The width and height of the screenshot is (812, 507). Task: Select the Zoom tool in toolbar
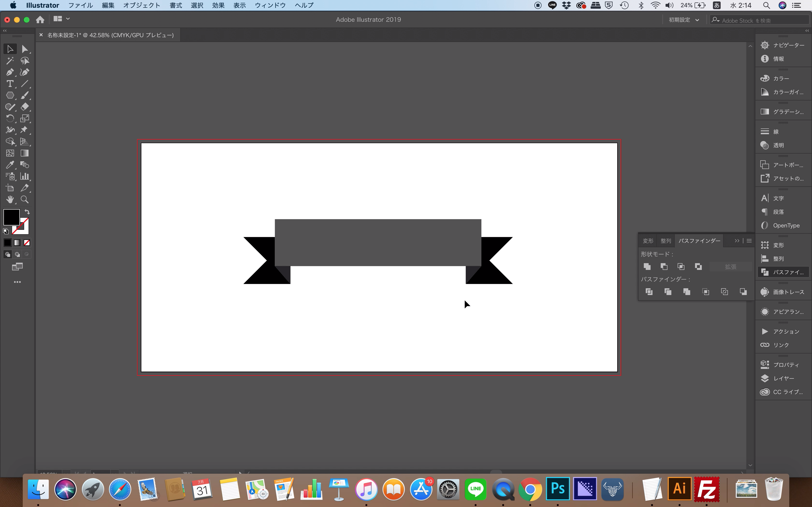coord(25,200)
